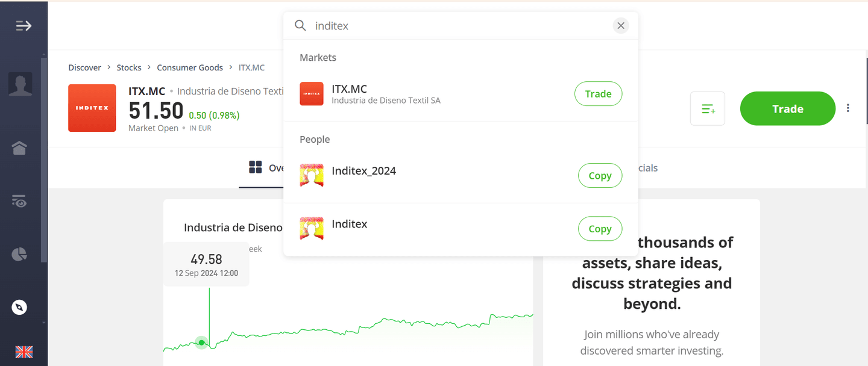
Task: Clear the search box with X button
Action: pos(621,26)
